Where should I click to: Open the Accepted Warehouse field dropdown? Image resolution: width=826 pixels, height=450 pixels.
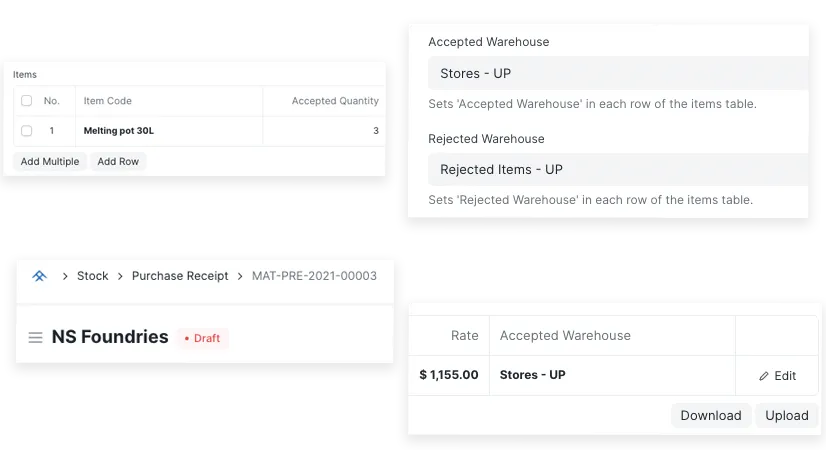(x=617, y=73)
